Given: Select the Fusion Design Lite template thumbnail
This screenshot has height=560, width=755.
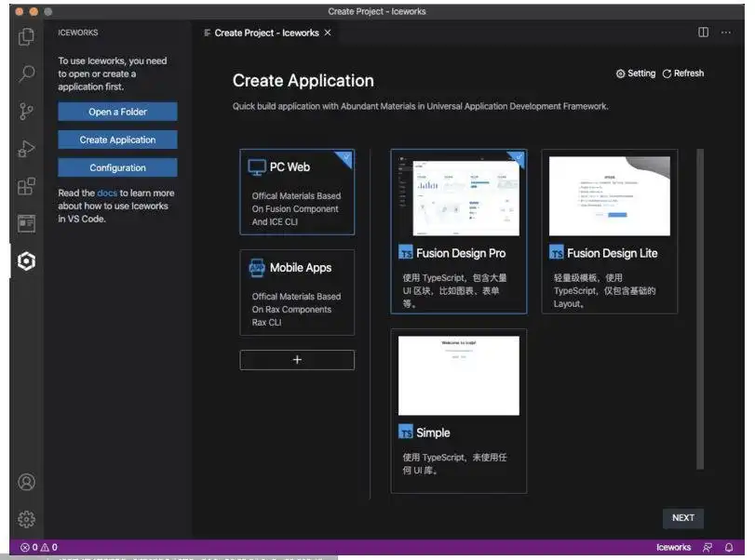Looking at the screenshot, I should pos(610,196).
